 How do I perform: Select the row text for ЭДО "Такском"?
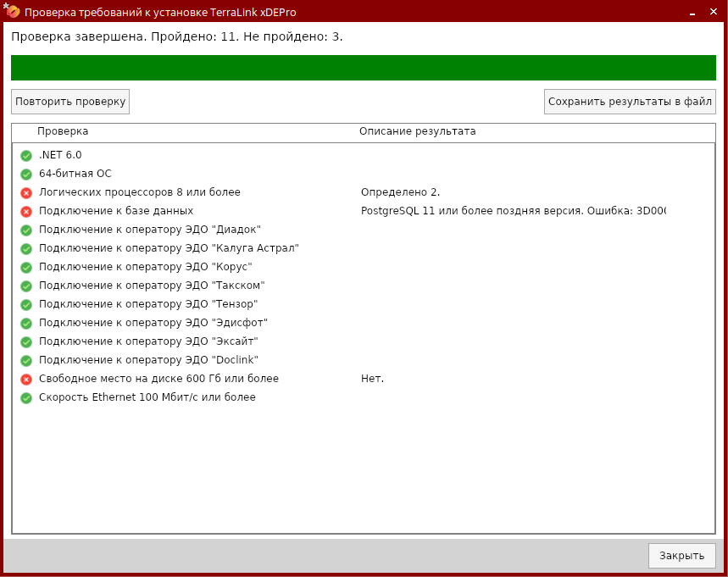point(152,286)
